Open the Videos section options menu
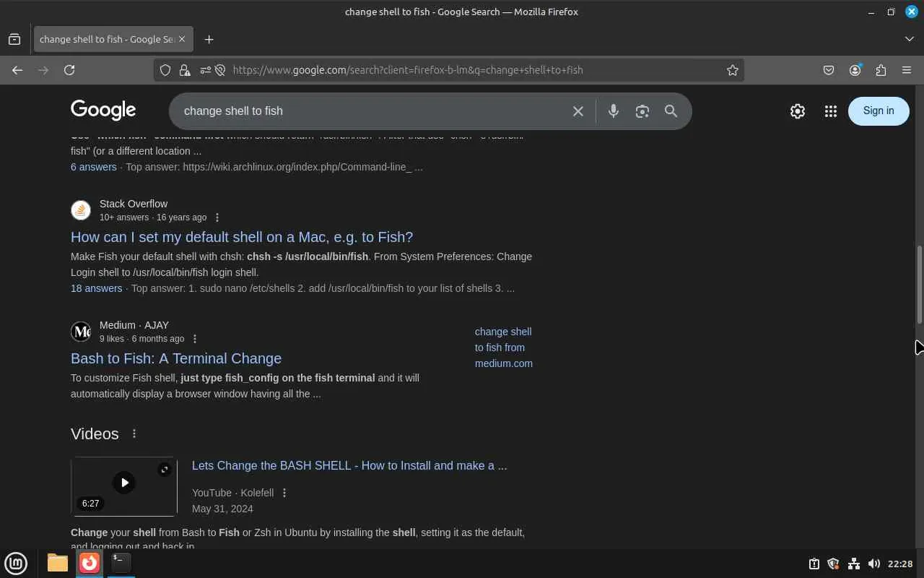The image size is (924, 578). [134, 433]
